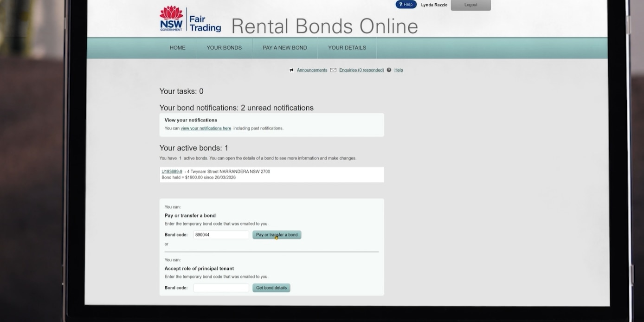Open the YOUR DETAILS tab
644x322 pixels.
pos(347,47)
